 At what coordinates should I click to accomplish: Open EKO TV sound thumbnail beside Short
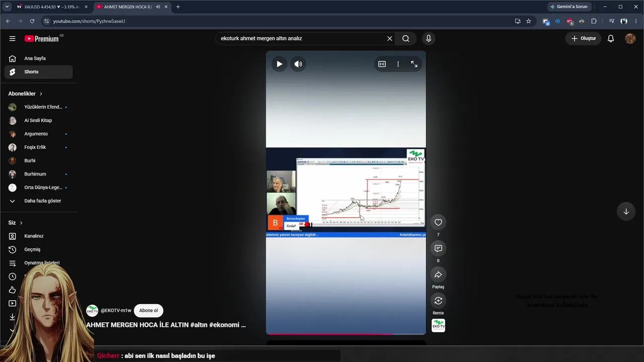tap(438, 325)
